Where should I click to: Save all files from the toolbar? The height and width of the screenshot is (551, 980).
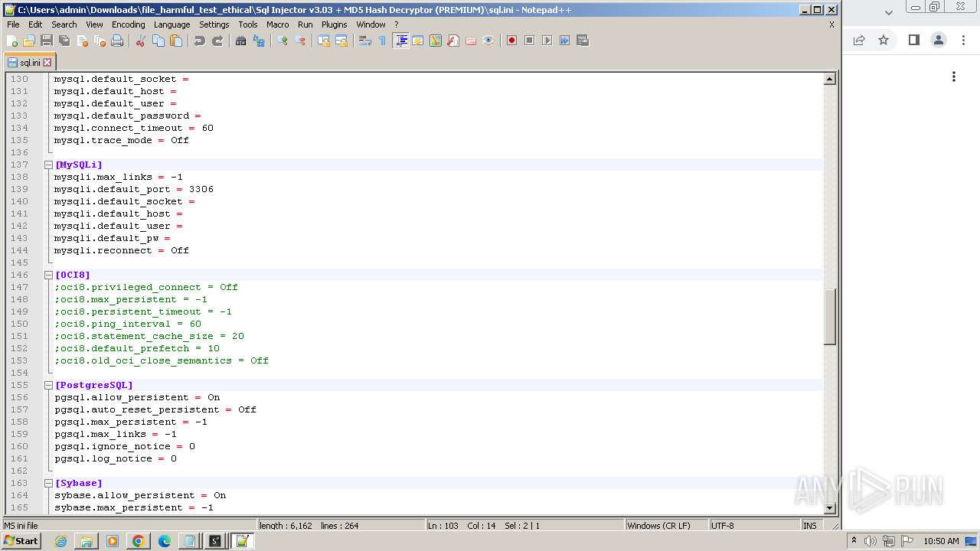point(64,41)
